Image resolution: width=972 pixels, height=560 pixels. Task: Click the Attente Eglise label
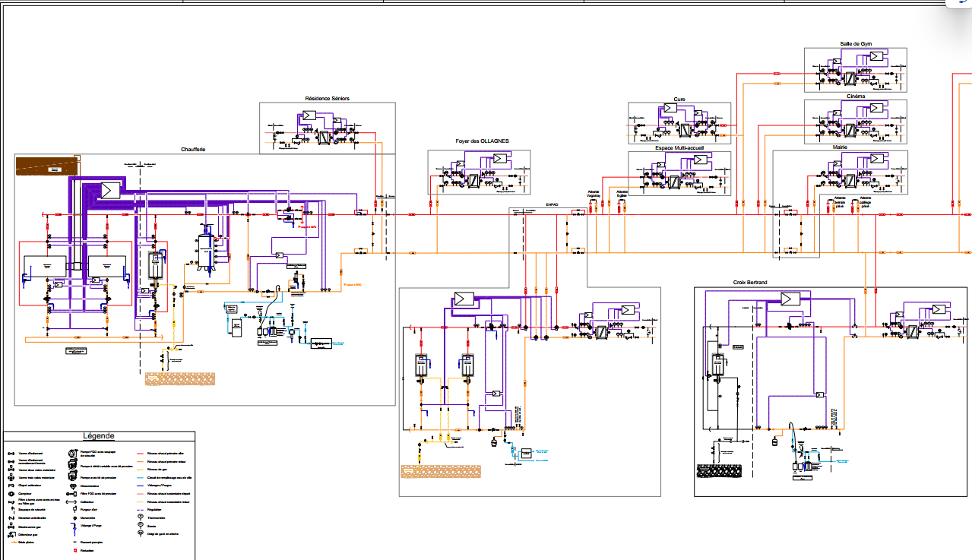622,194
